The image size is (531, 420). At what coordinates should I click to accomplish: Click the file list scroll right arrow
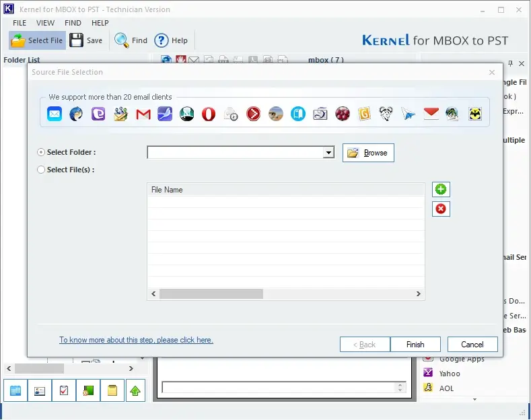(x=419, y=293)
